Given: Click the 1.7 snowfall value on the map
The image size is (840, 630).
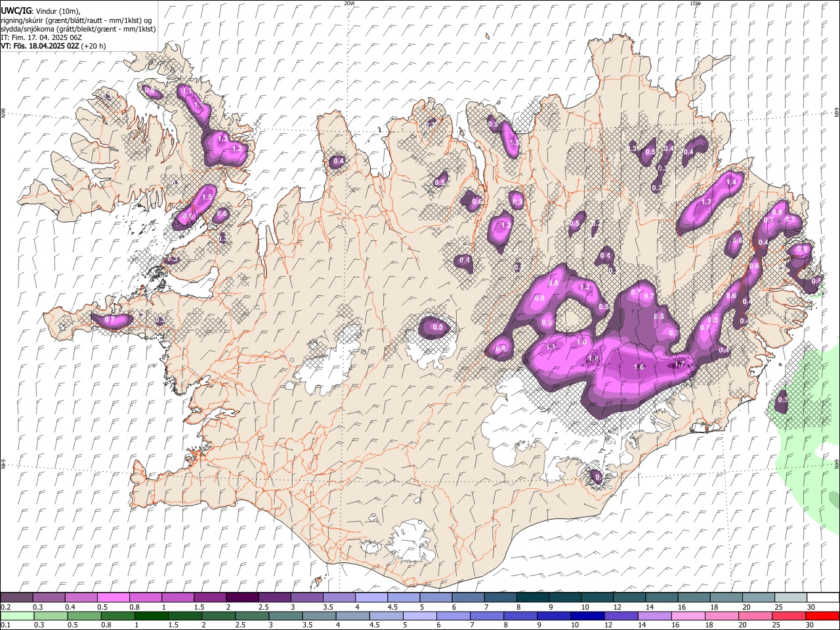Looking at the screenshot, I should (680, 363).
